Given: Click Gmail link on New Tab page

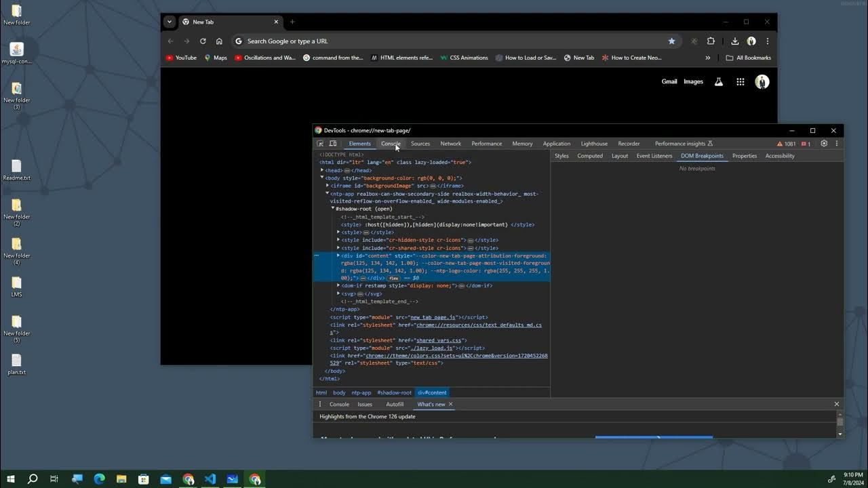Looking at the screenshot, I should pos(669,81).
